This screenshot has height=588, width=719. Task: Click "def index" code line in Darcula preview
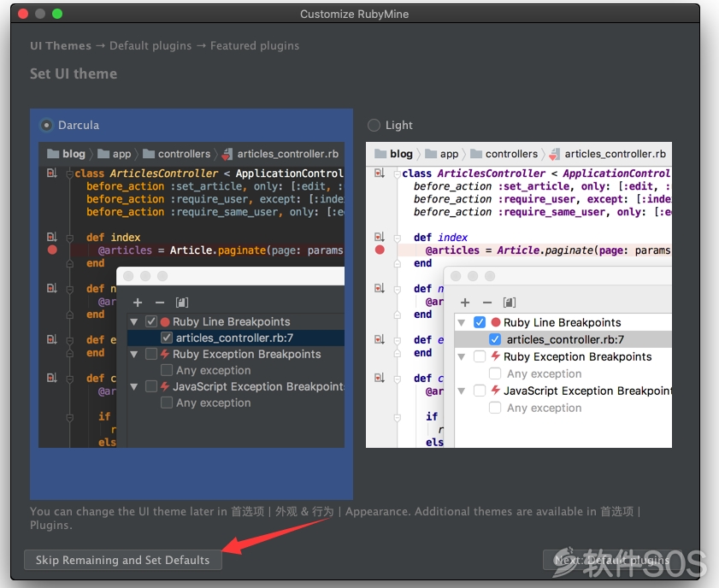pyautogui.click(x=113, y=238)
